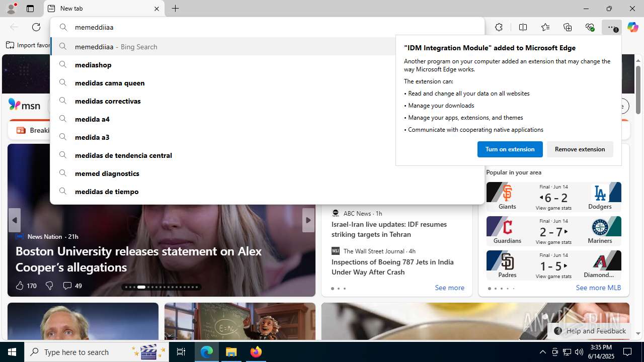Image resolution: width=644 pixels, height=362 pixels.
Task: Add a new tab with plus button
Action: pos(176,9)
